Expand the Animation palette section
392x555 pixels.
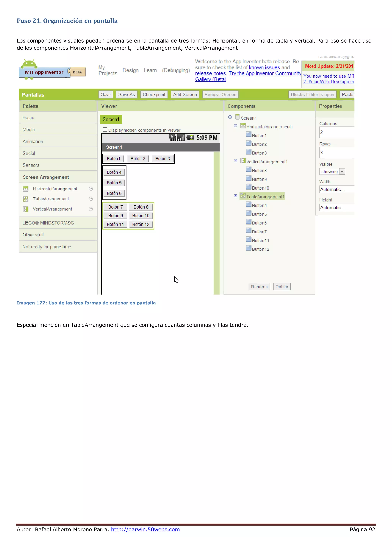[x=58, y=141]
